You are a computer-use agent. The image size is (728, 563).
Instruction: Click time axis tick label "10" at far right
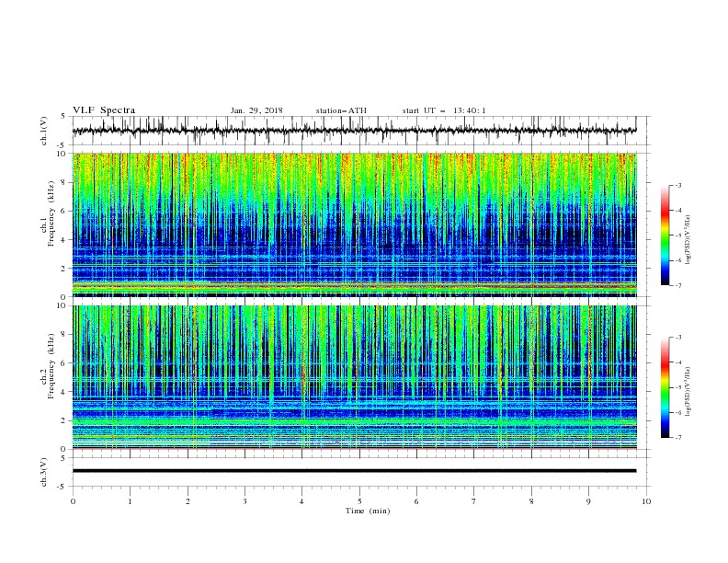coord(646,501)
